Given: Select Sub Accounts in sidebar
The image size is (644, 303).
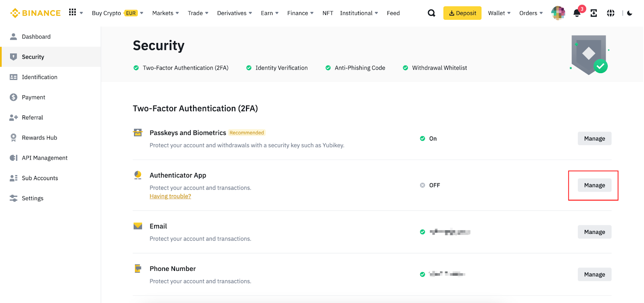Looking at the screenshot, I should (40, 178).
